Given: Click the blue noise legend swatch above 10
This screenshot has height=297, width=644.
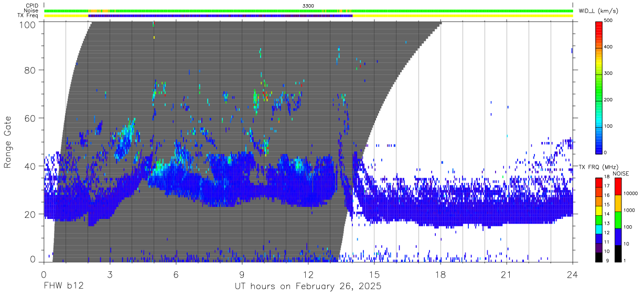Looking at the screenshot, I should tap(618, 236).
